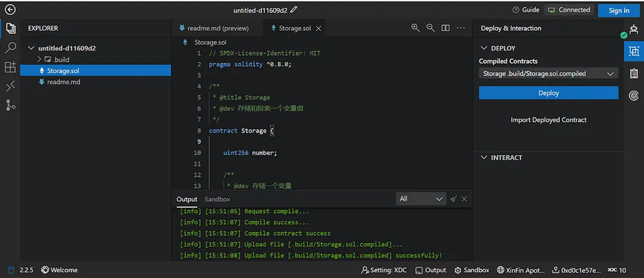Click the XDC 10 balance
The width and height of the screenshot is (644, 278).
pyautogui.click(x=617, y=270)
